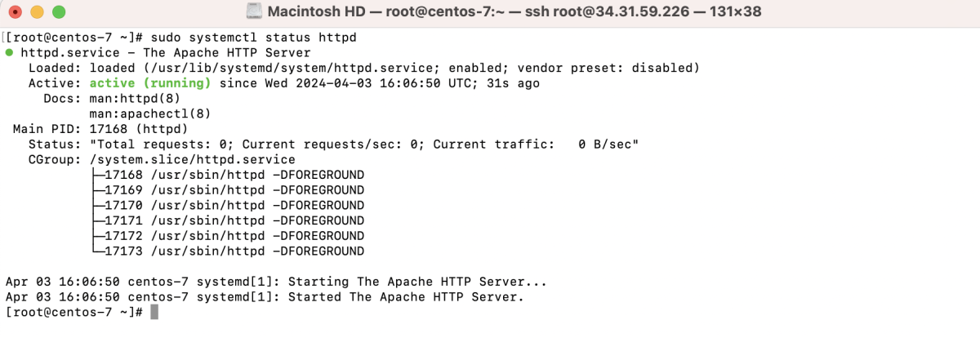Click the green 'active (running)' status text
This screenshot has height=338, width=980.
150,83
